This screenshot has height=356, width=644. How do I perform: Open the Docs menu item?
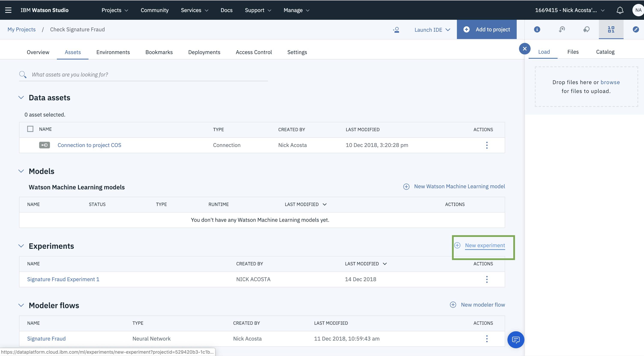point(227,10)
